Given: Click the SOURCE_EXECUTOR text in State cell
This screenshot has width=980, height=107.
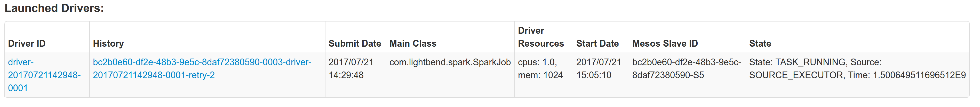Looking at the screenshot, I should point(796,75).
